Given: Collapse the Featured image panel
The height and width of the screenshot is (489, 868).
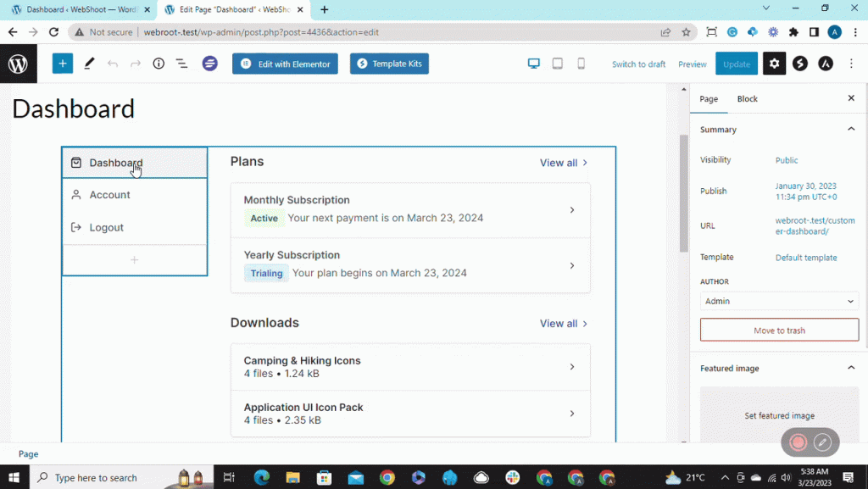Looking at the screenshot, I should click(x=851, y=368).
